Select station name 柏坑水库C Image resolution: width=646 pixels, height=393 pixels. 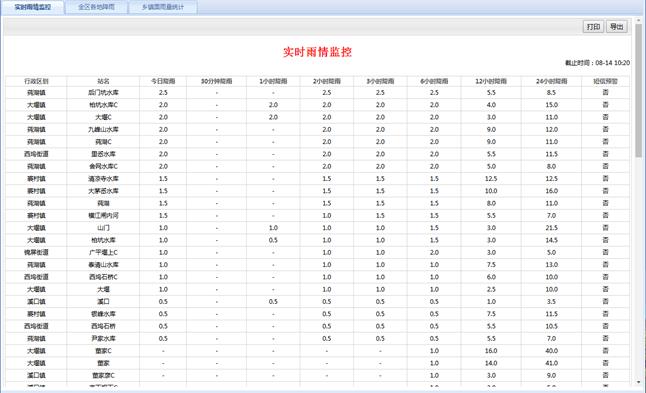click(103, 105)
